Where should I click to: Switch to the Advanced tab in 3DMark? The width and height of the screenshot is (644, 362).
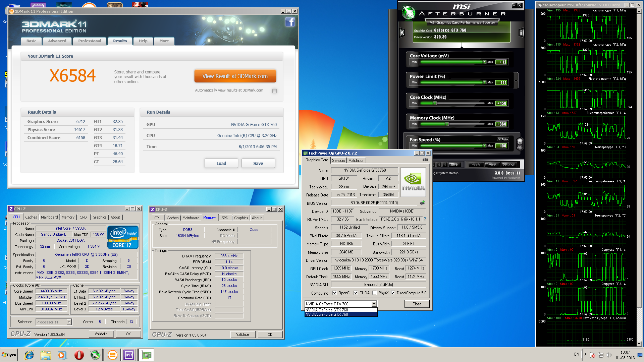pos(57,41)
